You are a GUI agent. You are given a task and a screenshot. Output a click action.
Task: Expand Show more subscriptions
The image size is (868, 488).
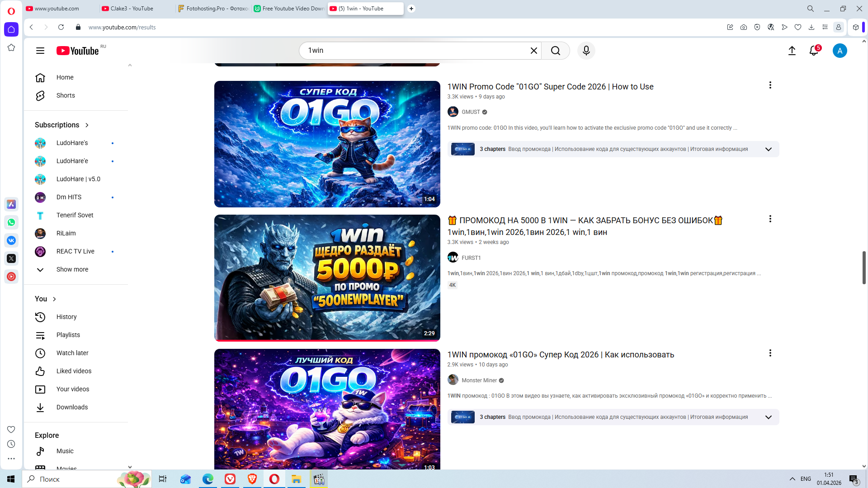tap(72, 269)
